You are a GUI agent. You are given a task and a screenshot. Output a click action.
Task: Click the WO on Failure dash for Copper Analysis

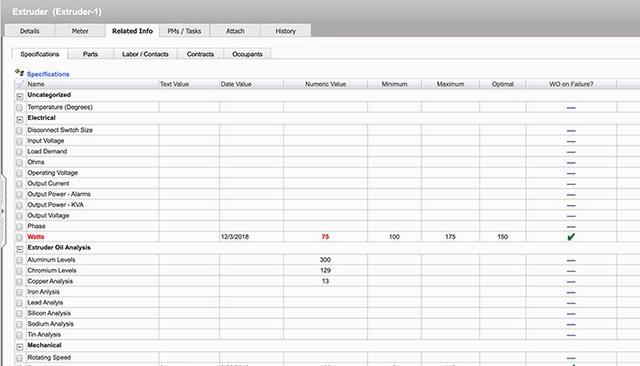point(571,282)
